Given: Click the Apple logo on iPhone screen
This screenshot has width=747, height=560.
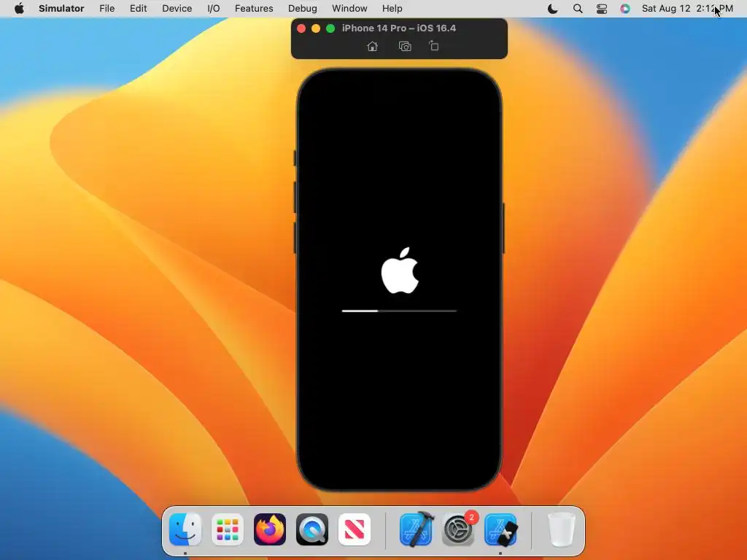Looking at the screenshot, I should (400, 271).
